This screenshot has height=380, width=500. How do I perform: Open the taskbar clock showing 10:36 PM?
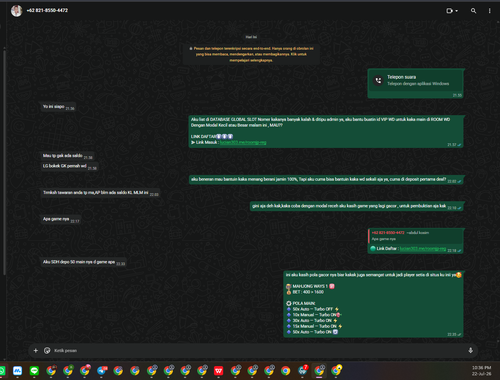tap(482, 370)
